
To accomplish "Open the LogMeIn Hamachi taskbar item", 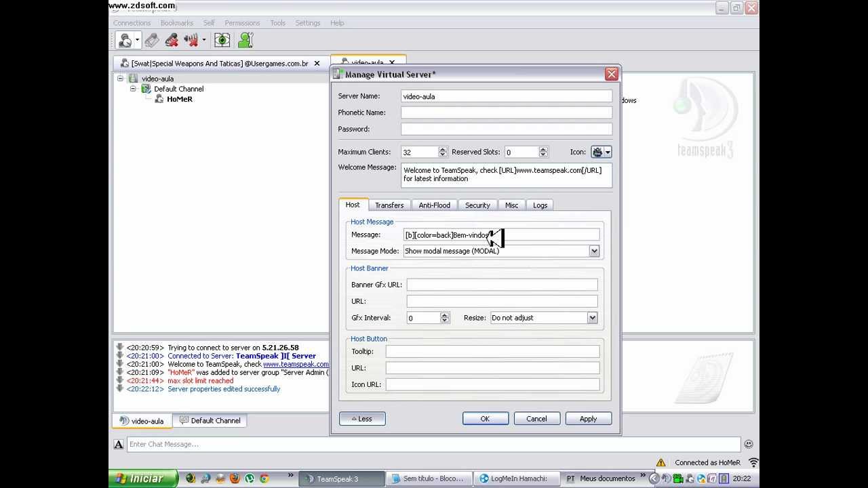I will (516, 479).
